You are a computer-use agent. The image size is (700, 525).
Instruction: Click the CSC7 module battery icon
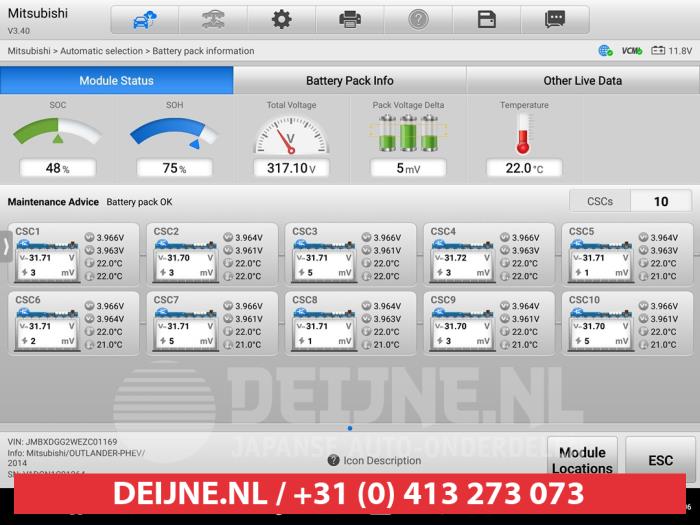tap(185, 330)
